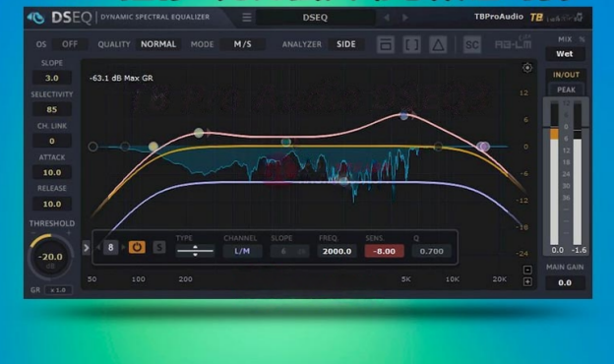Solo the band with S button

pyautogui.click(x=159, y=247)
